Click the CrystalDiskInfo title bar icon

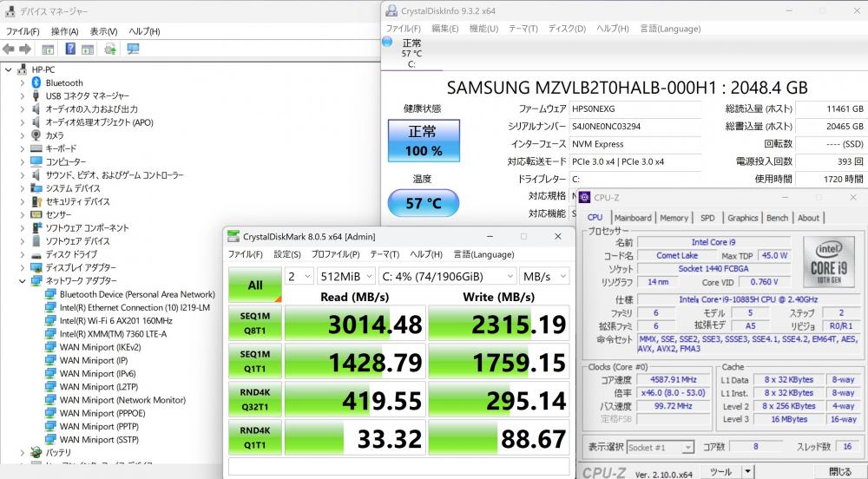click(391, 10)
